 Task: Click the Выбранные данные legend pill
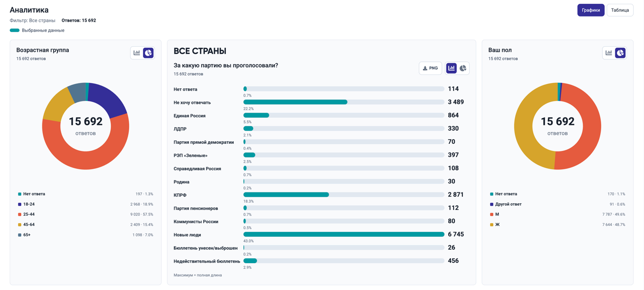(x=15, y=30)
